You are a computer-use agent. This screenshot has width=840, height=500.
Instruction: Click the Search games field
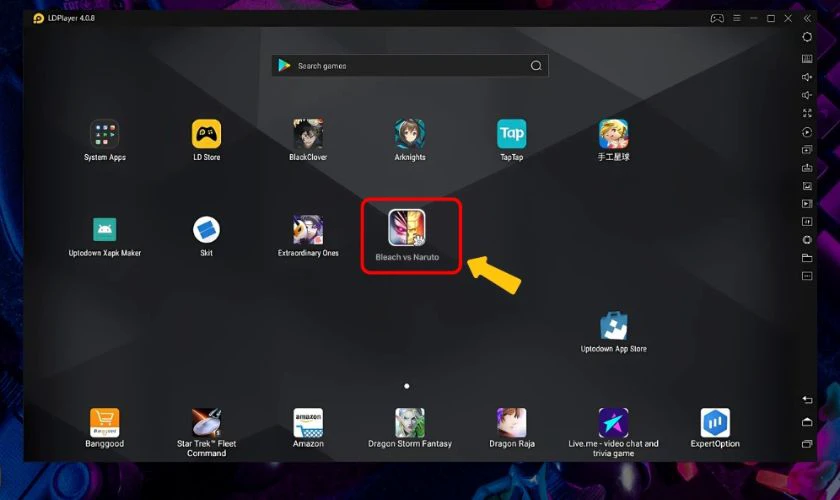coord(410,65)
